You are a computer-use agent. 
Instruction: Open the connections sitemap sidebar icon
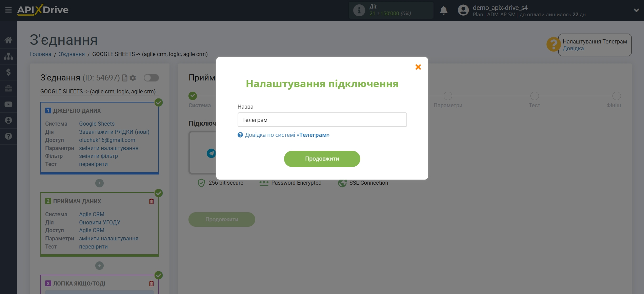(x=8, y=56)
